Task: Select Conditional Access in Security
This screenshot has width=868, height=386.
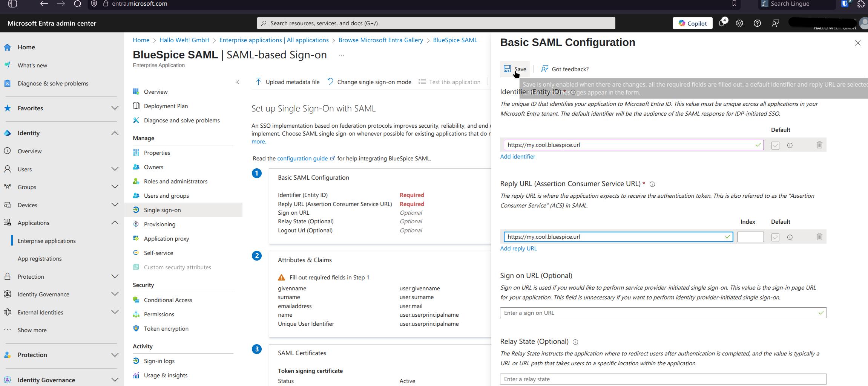Action: click(168, 300)
